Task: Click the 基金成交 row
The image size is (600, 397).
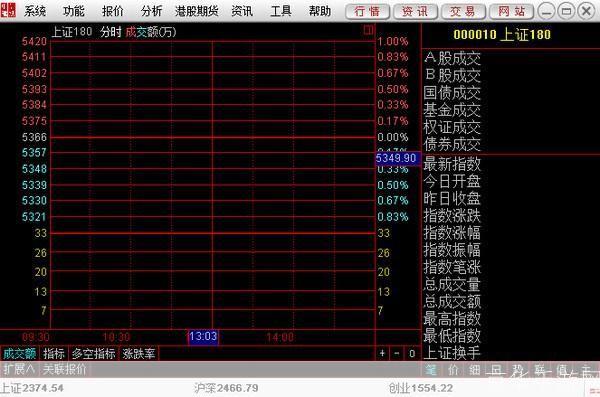Action: 452,110
